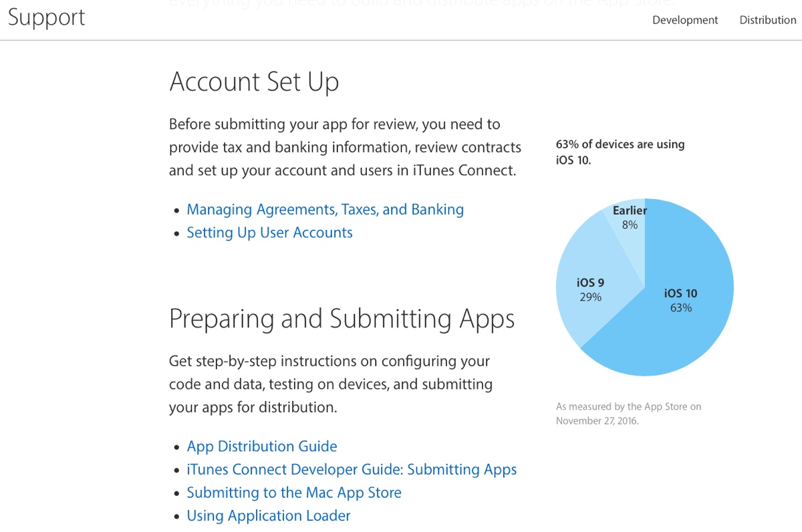Click the bullet beside Setting Up User Accounts
This screenshot has width=802, height=532.
[176, 234]
